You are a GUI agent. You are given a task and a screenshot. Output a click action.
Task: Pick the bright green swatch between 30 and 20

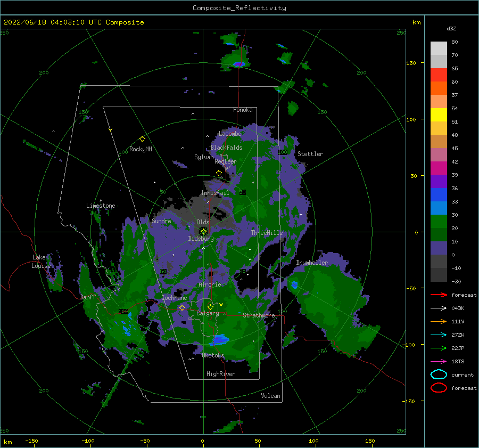(439, 222)
